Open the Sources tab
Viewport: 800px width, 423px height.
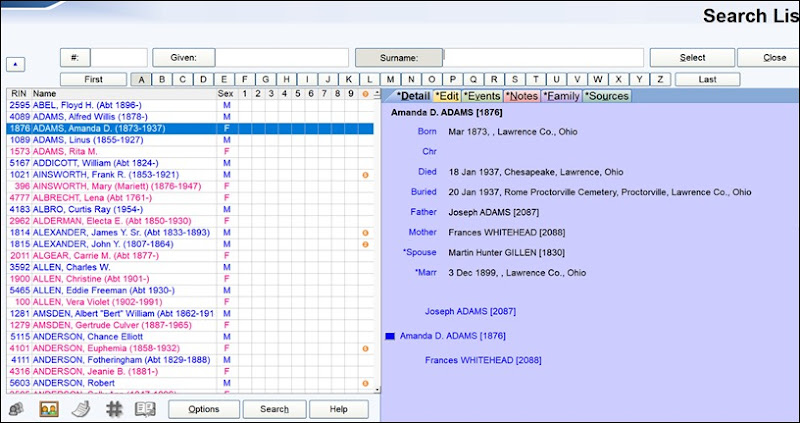coord(607,96)
